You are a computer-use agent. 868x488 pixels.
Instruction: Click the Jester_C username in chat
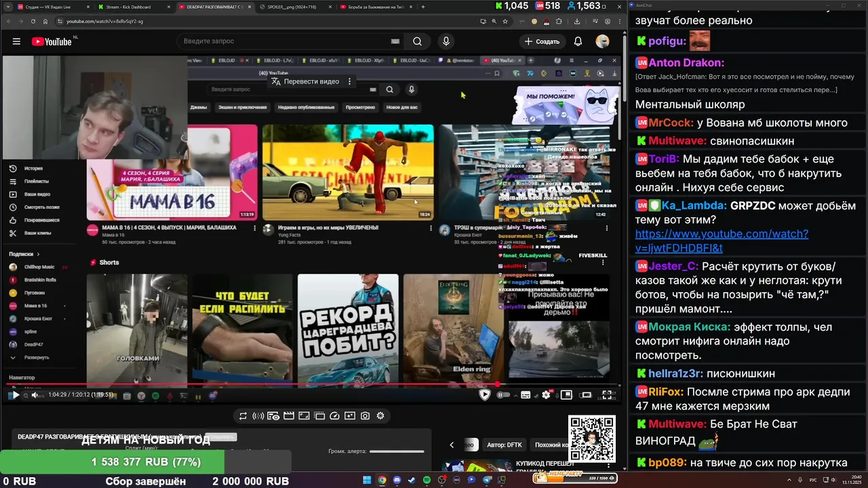pyautogui.click(x=673, y=266)
